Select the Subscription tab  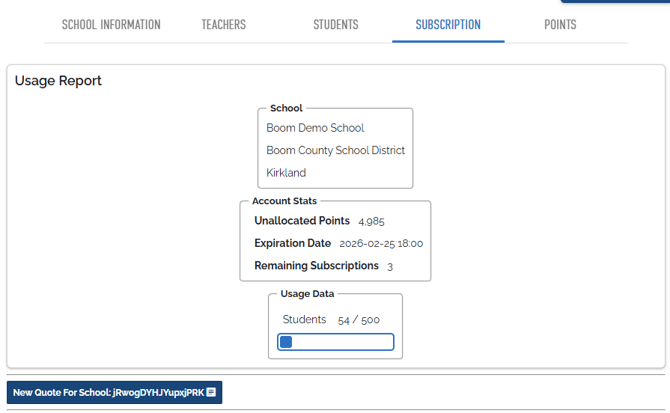pos(448,25)
